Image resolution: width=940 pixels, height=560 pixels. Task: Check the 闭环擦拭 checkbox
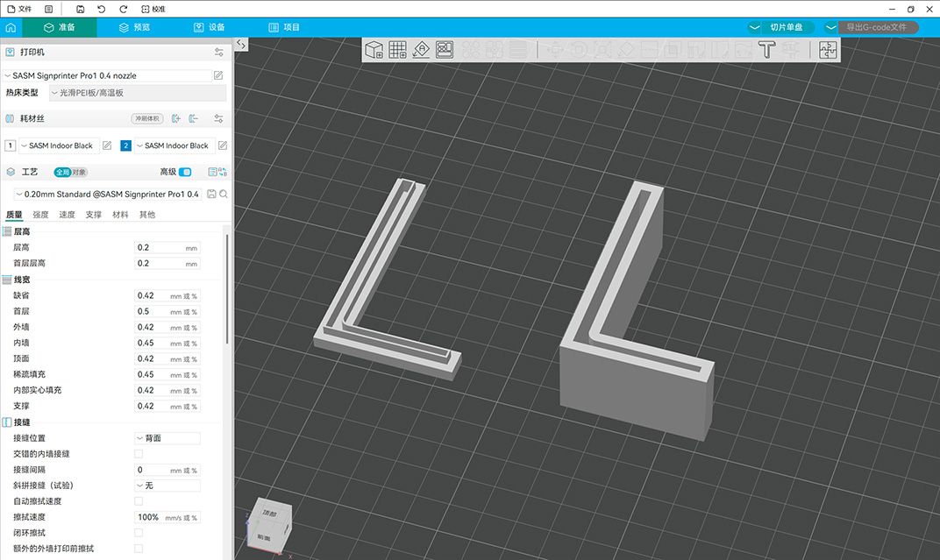[139, 533]
